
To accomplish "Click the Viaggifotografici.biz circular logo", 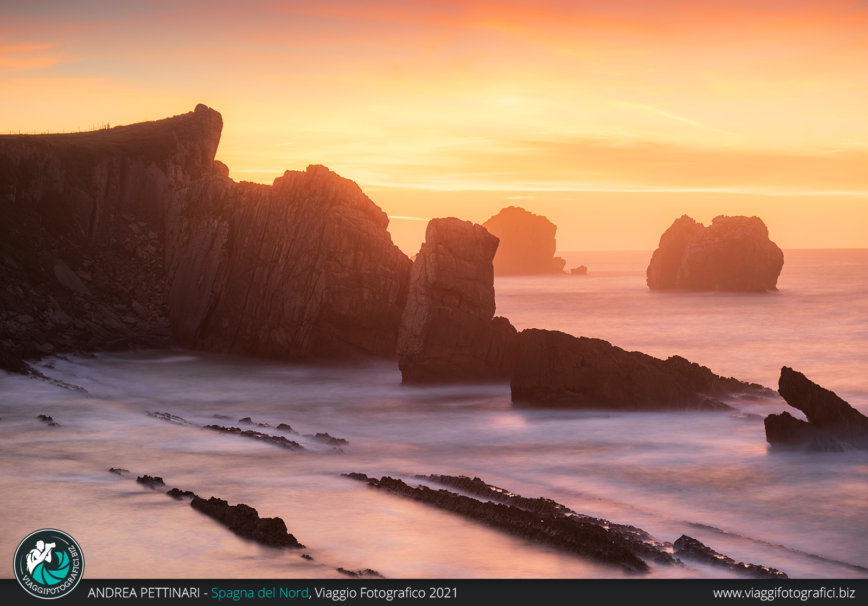I will 49,564.
